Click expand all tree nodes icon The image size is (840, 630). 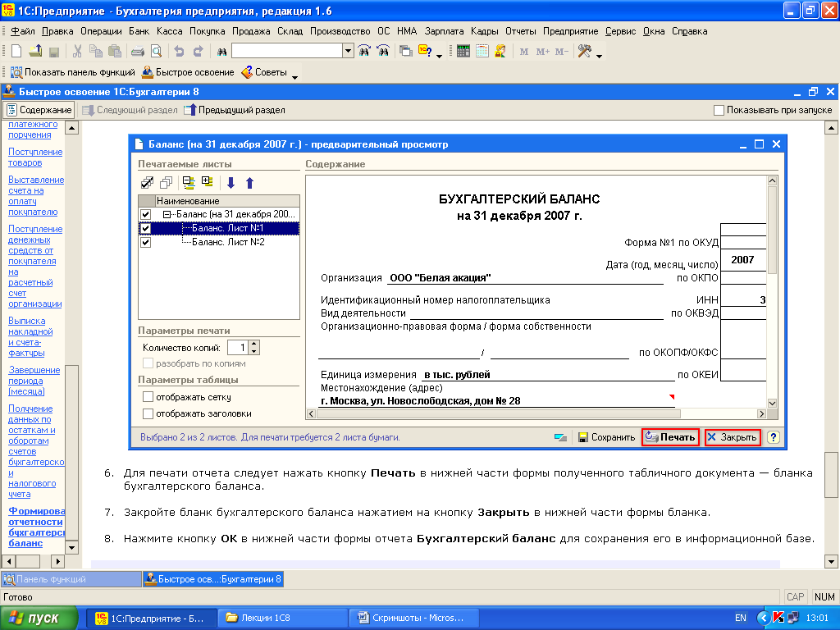[x=208, y=182]
